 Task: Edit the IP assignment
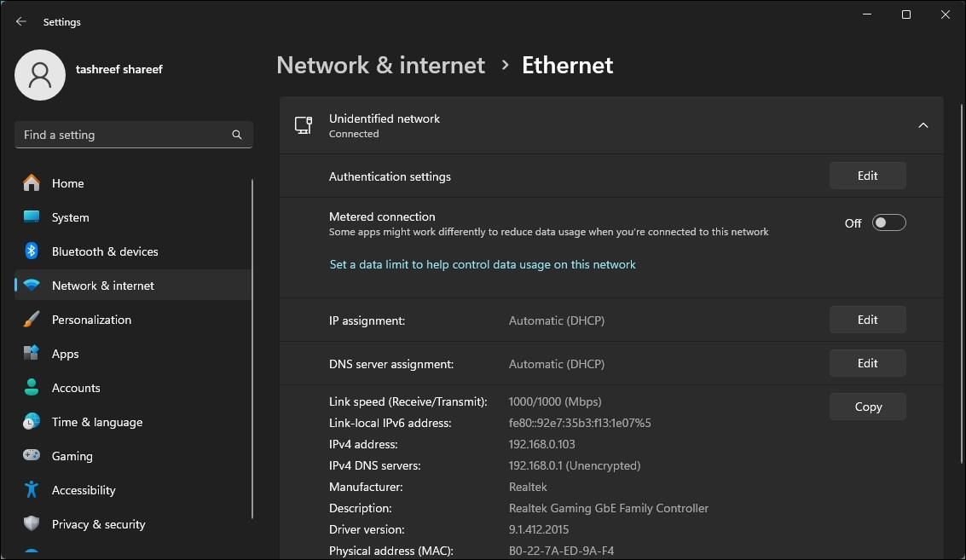click(x=867, y=320)
